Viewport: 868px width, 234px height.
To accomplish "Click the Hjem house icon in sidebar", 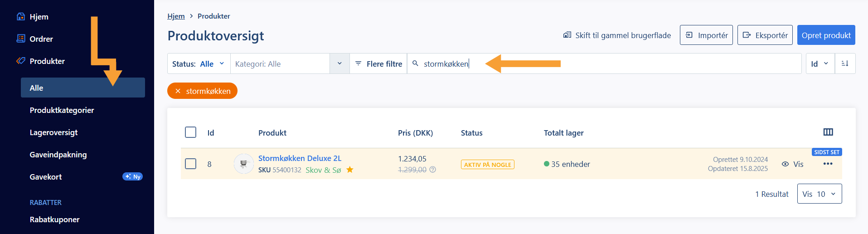I will 21,17.
